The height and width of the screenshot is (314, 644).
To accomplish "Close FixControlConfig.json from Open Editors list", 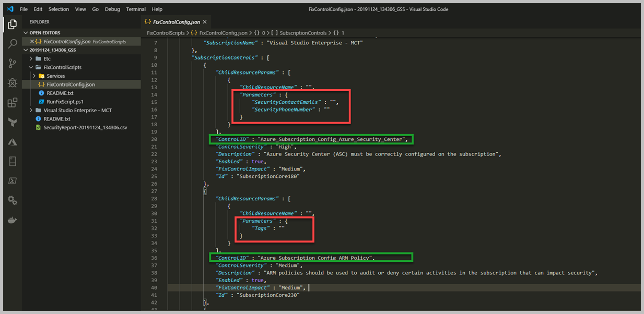I will (32, 41).
